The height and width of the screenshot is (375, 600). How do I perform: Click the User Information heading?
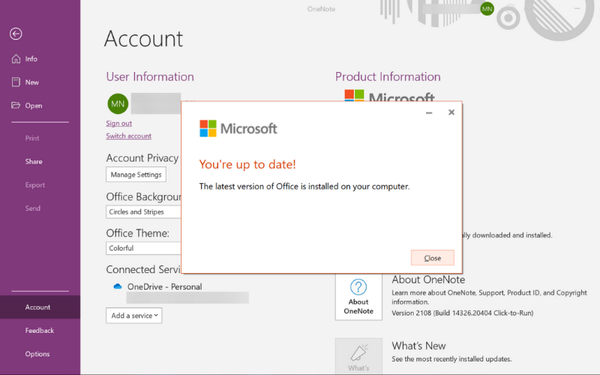[150, 77]
